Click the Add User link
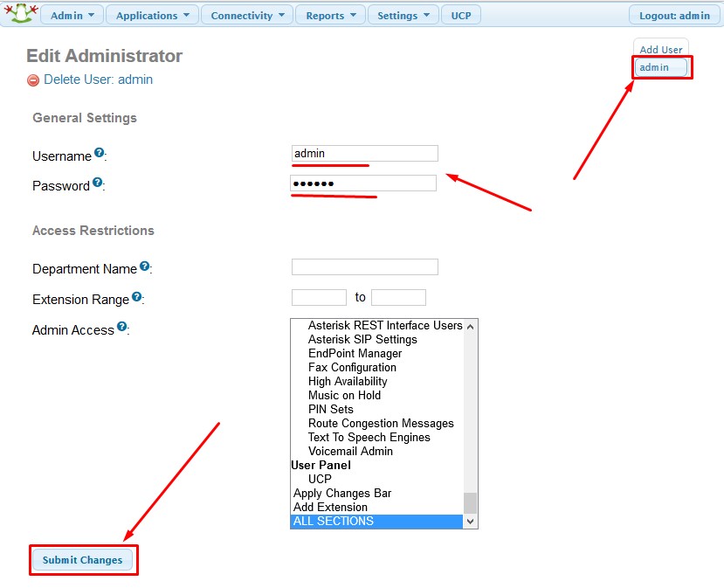The width and height of the screenshot is (724, 588). pyautogui.click(x=661, y=50)
